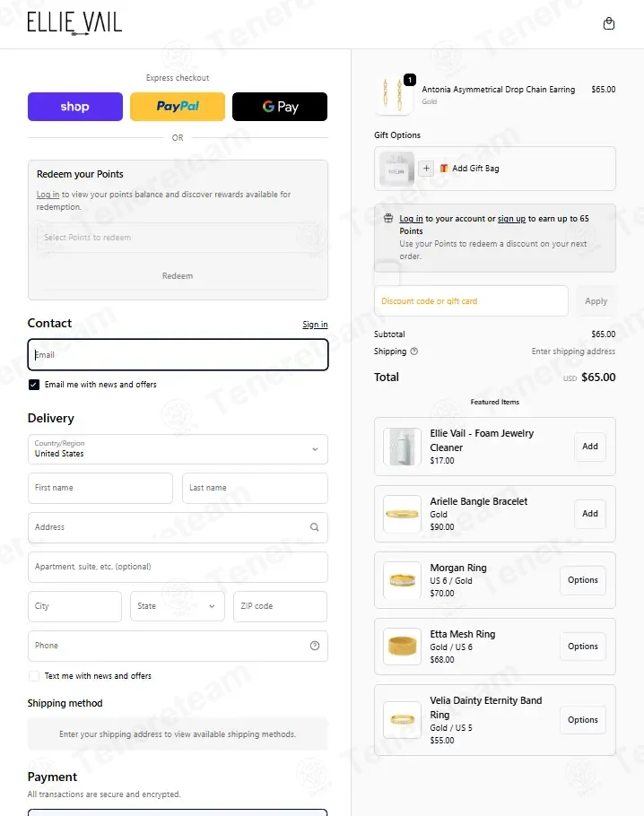Click the Redeem points button
The width and height of the screenshot is (644, 816).
point(178,276)
